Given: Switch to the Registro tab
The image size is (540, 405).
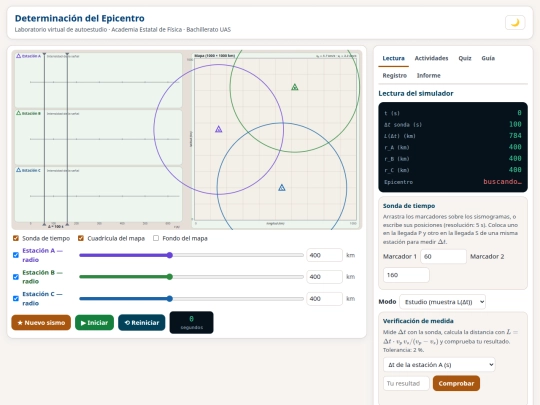Looking at the screenshot, I should (395, 75).
